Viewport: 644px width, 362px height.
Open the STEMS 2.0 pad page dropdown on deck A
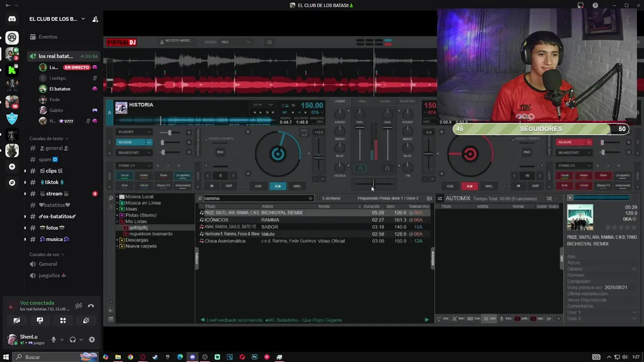coord(134,165)
